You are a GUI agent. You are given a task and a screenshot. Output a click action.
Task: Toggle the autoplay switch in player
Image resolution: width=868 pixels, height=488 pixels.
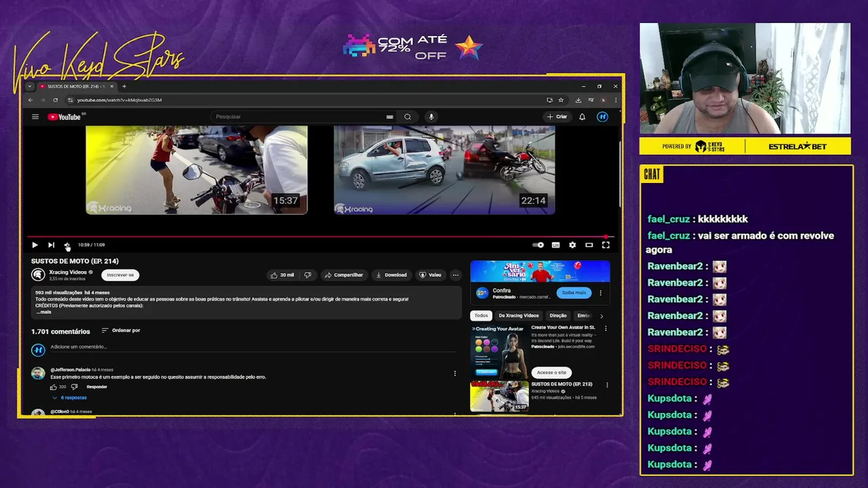538,245
